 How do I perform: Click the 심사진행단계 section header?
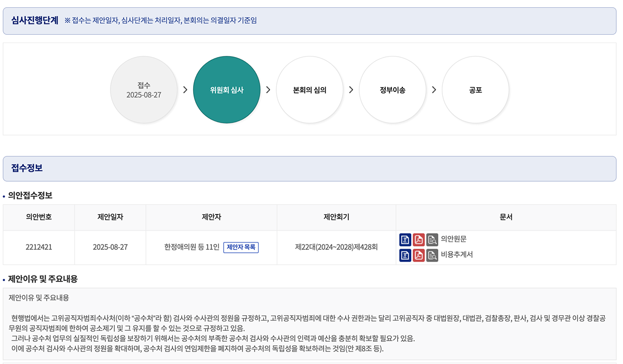tap(35, 20)
